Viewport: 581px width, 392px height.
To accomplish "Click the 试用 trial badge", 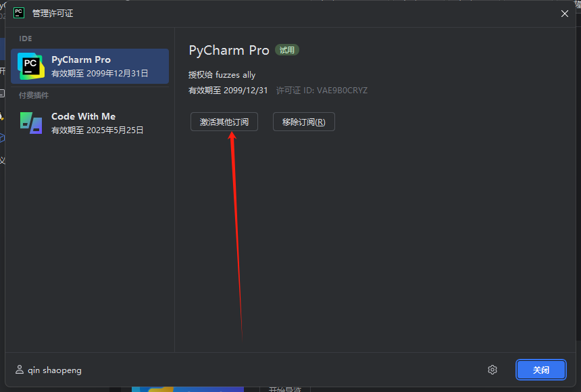I will (x=287, y=50).
